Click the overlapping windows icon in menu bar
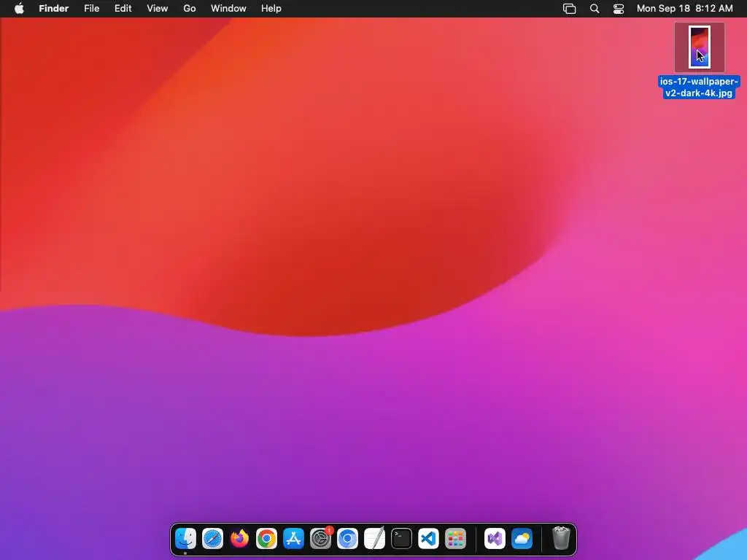Image resolution: width=747 pixels, height=560 pixels. pos(569,9)
